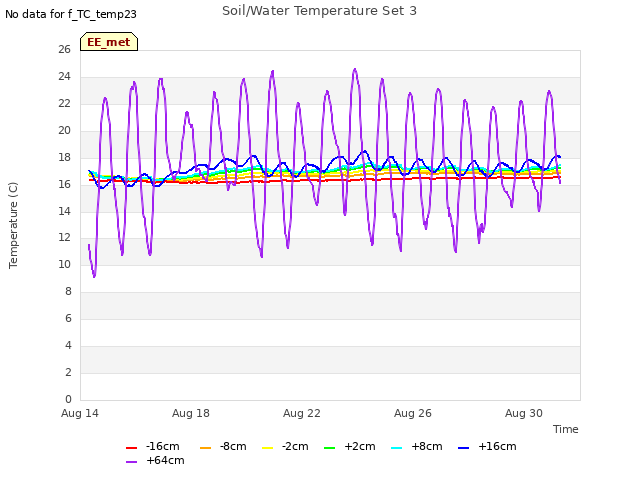Click the EE_met annotation label
The width and height of the screenshot is (640, 480).
pos(109,42)
